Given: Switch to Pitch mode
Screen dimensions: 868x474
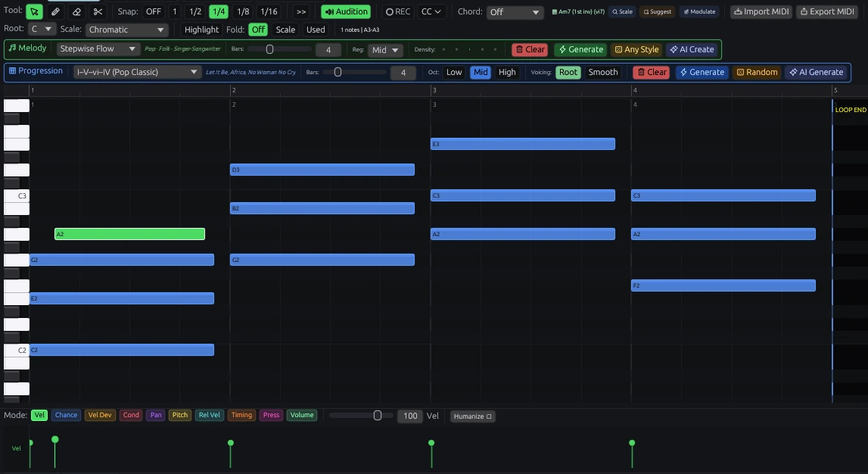Looking at the screenshot, I should 180,415.
